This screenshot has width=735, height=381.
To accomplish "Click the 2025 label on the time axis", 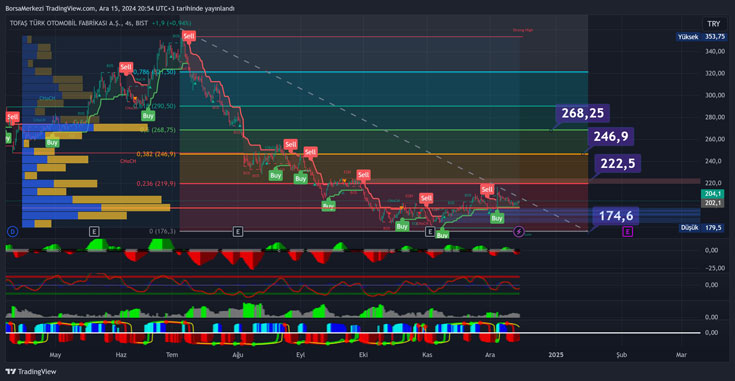I will 556,355.
